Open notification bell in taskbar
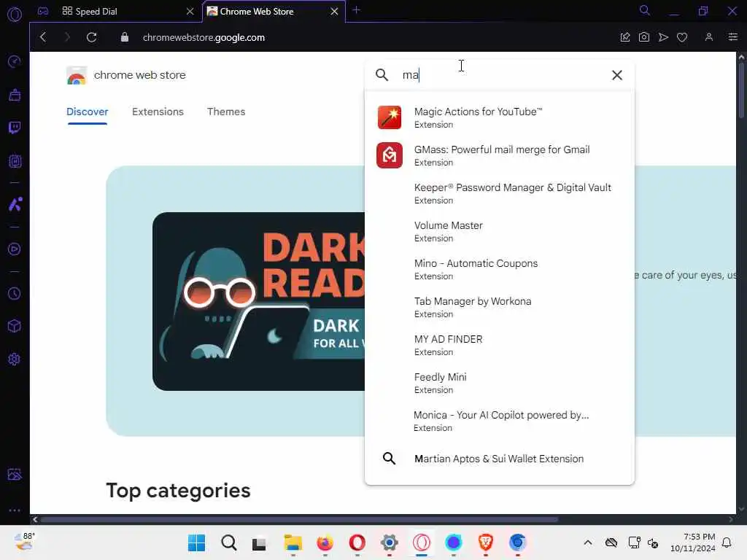This screenshot has height=560, width=747. pos(727,542)
